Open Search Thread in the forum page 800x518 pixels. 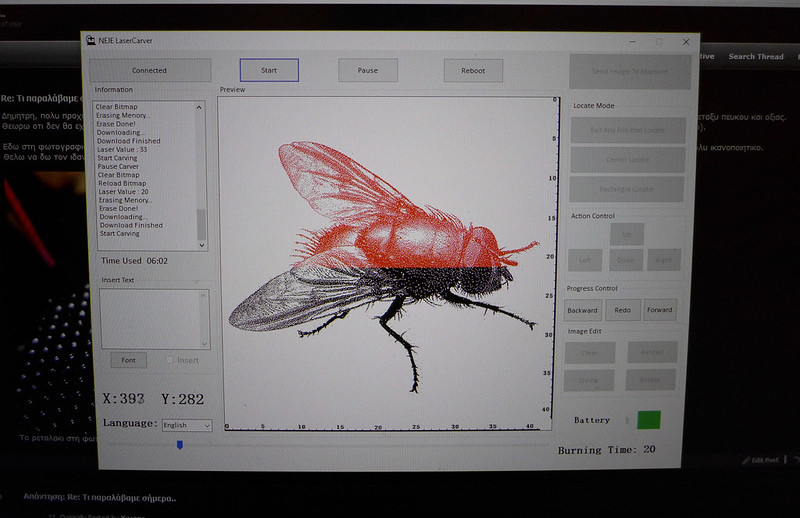tap(755, 57)
